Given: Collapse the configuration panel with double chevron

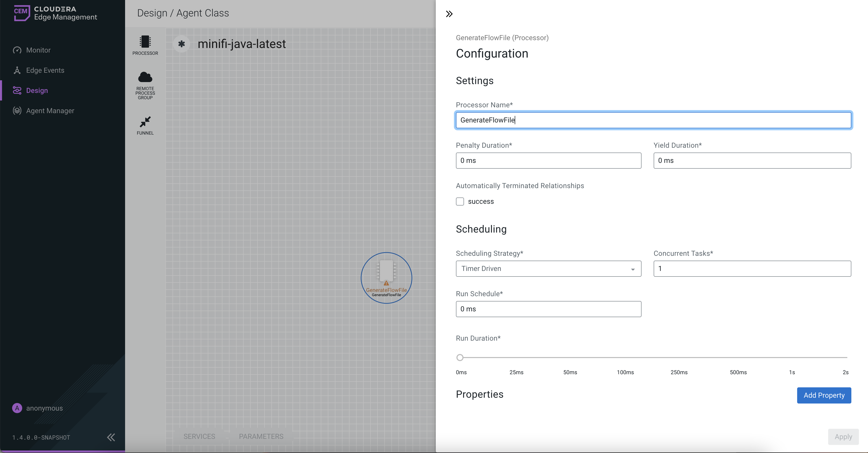Looking at the screenshot, I should pyautogui.click(x=449, y=14).
